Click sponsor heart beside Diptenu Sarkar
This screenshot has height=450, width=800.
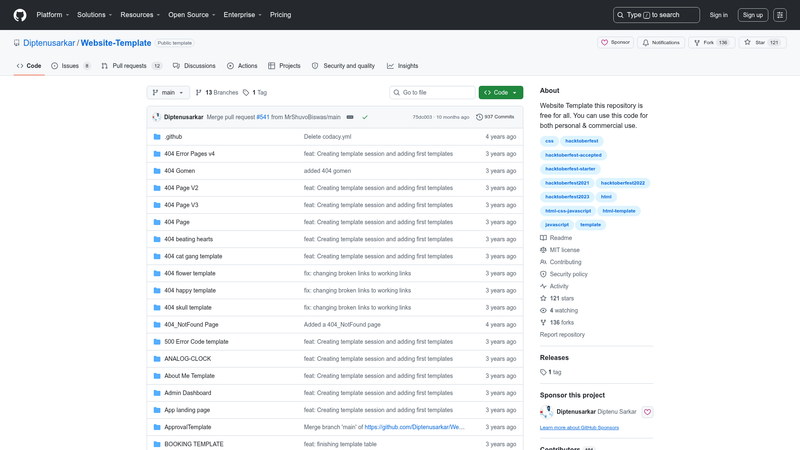click(x=647, y=412)
